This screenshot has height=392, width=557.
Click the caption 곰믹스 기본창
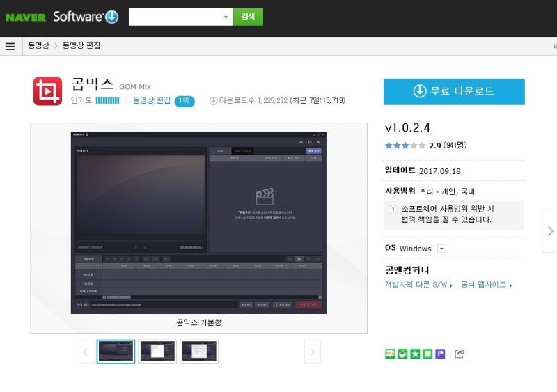pyautogui.click(x=199, y=322)
